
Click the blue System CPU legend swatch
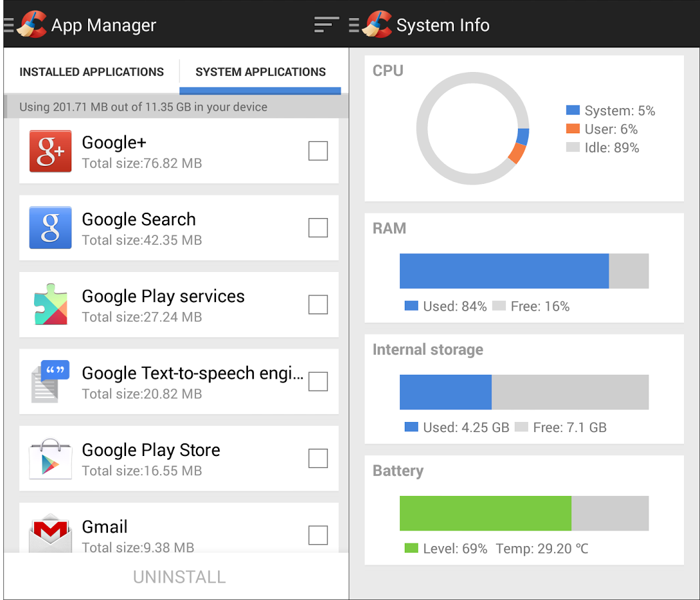(573, 110)
